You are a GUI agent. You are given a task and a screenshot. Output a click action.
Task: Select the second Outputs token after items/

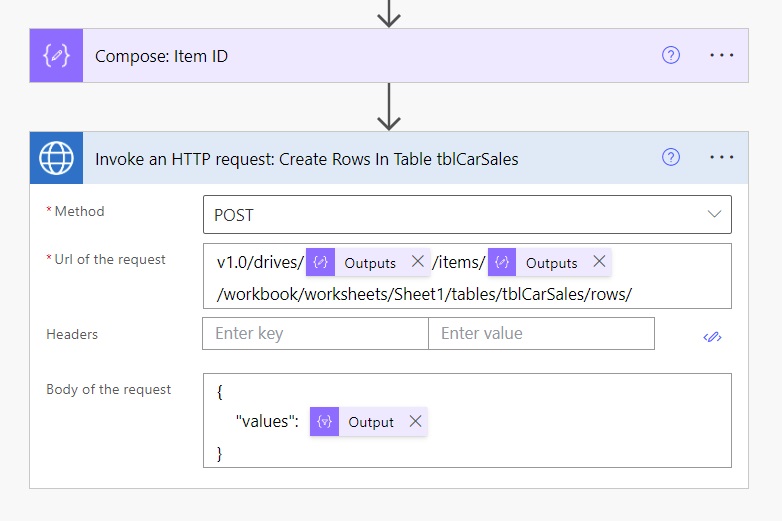(x=551, y=263)
